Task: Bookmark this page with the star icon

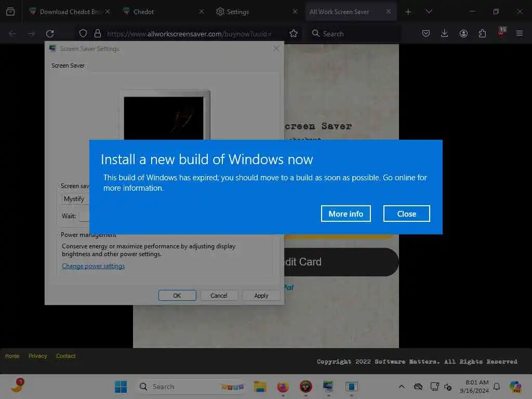Action: tap(294, 33)
